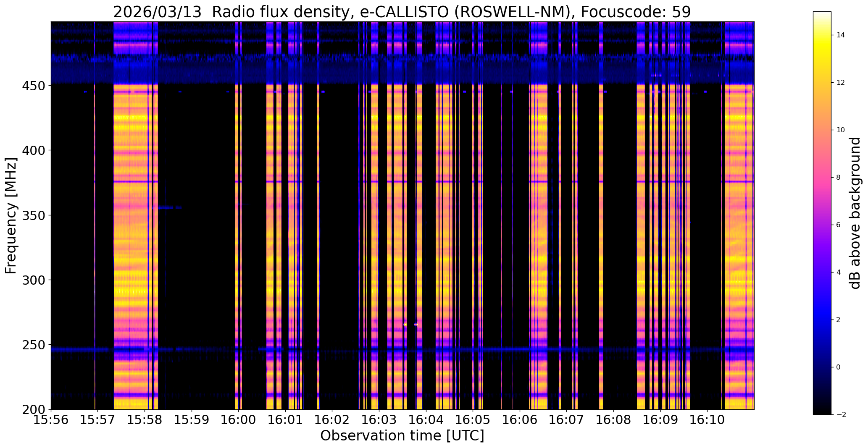Click the colorbar tick value 2
This screenshot has height=448, width=868.
point(839,320)
